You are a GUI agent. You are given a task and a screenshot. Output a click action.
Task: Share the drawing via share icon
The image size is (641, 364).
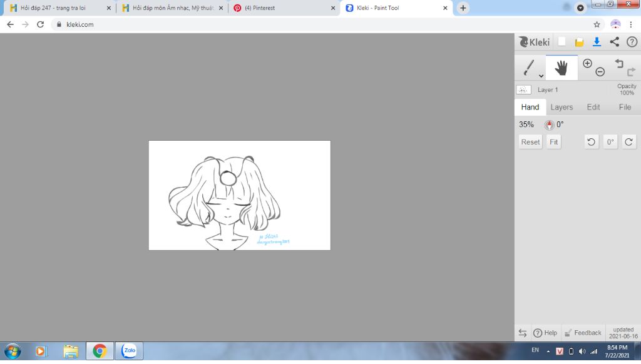615,42
